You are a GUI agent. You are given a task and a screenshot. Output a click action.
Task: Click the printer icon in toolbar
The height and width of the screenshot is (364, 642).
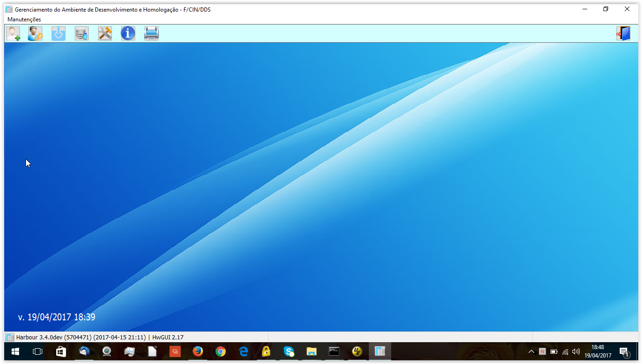151,33
